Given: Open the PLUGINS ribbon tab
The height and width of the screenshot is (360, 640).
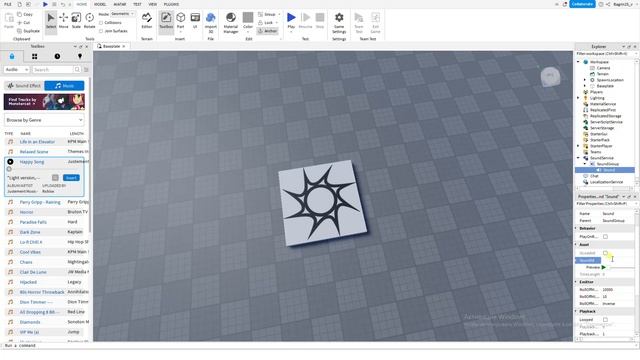Looking at the screenshot, I should (x=171, y=4).
